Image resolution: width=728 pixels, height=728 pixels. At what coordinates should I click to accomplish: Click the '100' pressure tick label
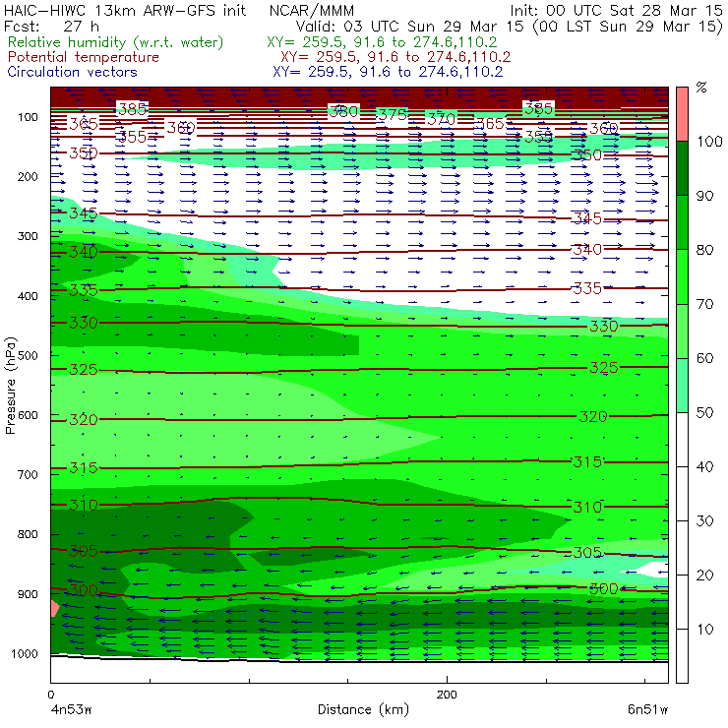[28, 117]
